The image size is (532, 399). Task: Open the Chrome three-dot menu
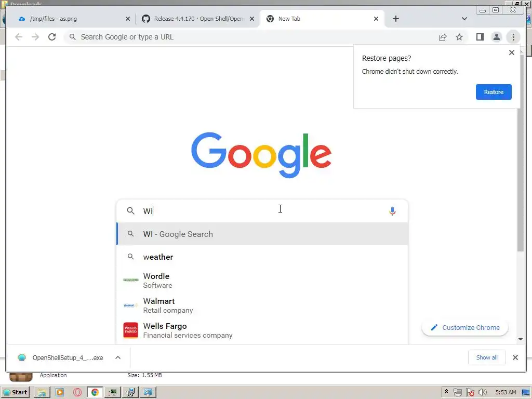(x=513, y=37)
